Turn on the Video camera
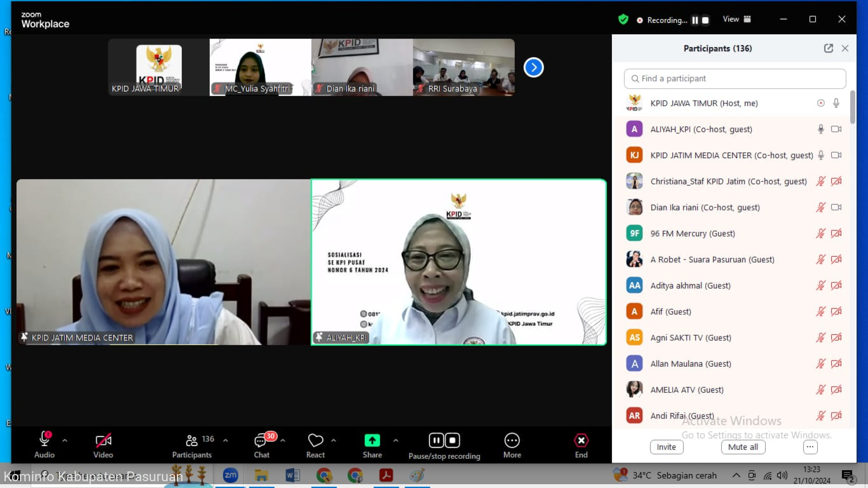 click(x=103, y=441)
